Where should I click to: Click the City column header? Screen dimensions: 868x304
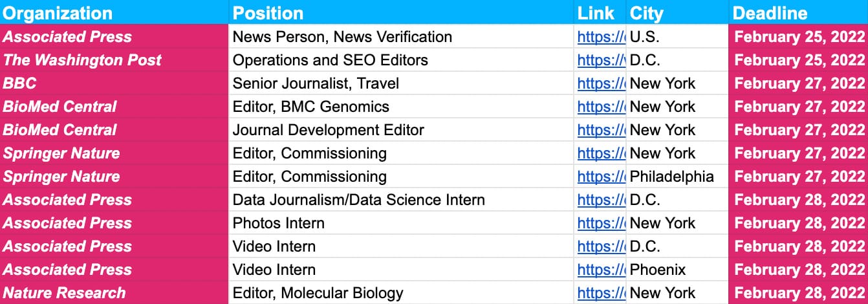[x=647, y=13]
